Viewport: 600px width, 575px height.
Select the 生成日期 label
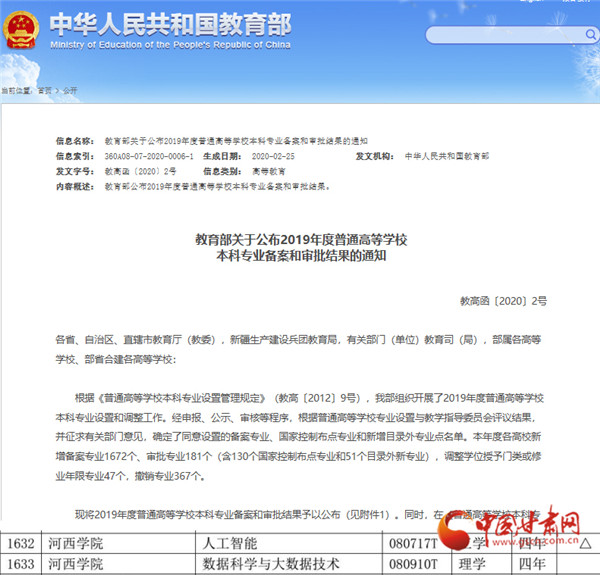coord(222,156)
